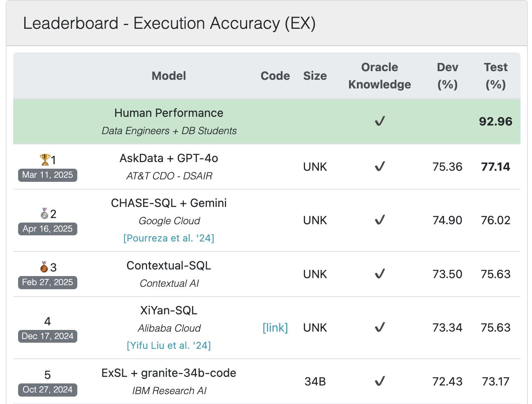532x404 pixels.
Task: Click the 77.14 test score for AskData
Action: click(x=496, y=167)
